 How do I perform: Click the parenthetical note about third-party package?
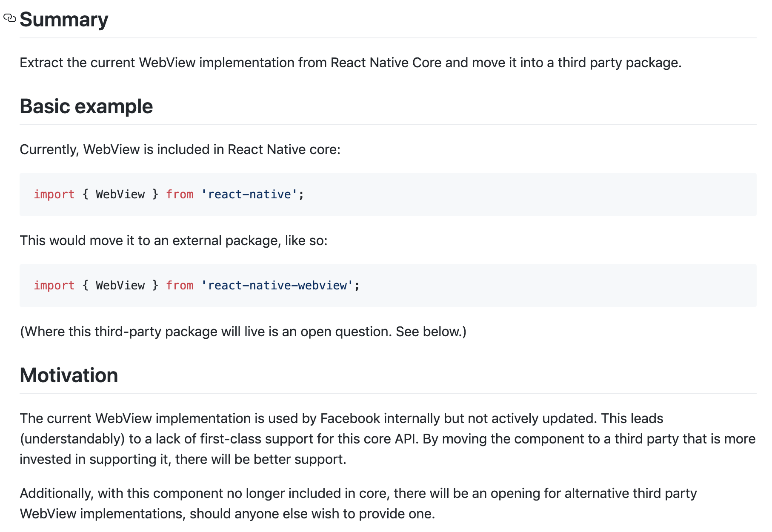pyautogui.click(x=243, y=332)
